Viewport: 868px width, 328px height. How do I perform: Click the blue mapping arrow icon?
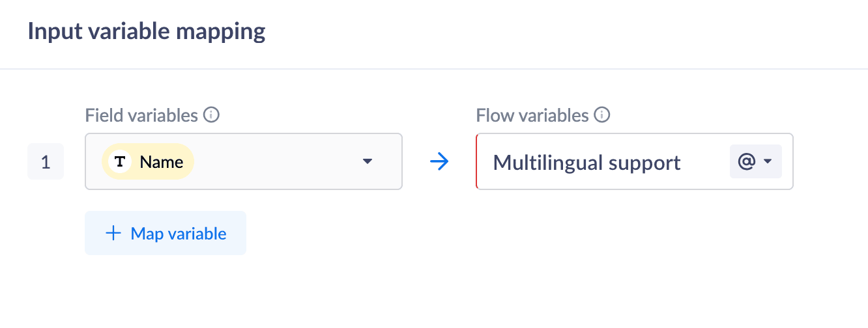pos(440,162)
